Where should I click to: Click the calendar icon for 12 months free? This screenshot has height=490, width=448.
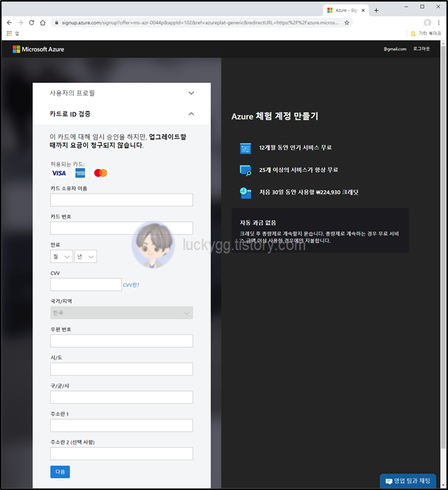click(245, 148)
